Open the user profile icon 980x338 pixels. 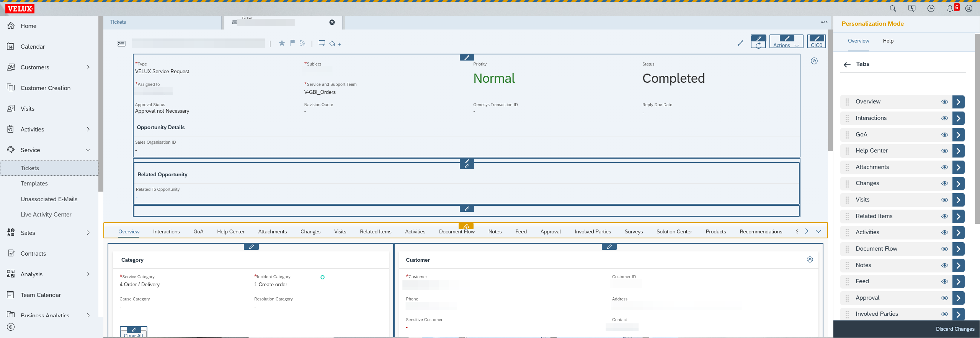[x=969, y=8]
